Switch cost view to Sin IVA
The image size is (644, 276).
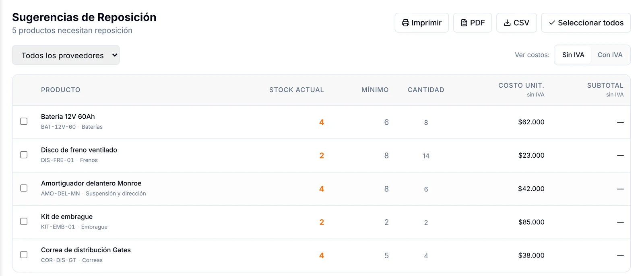tap(573, 55)
